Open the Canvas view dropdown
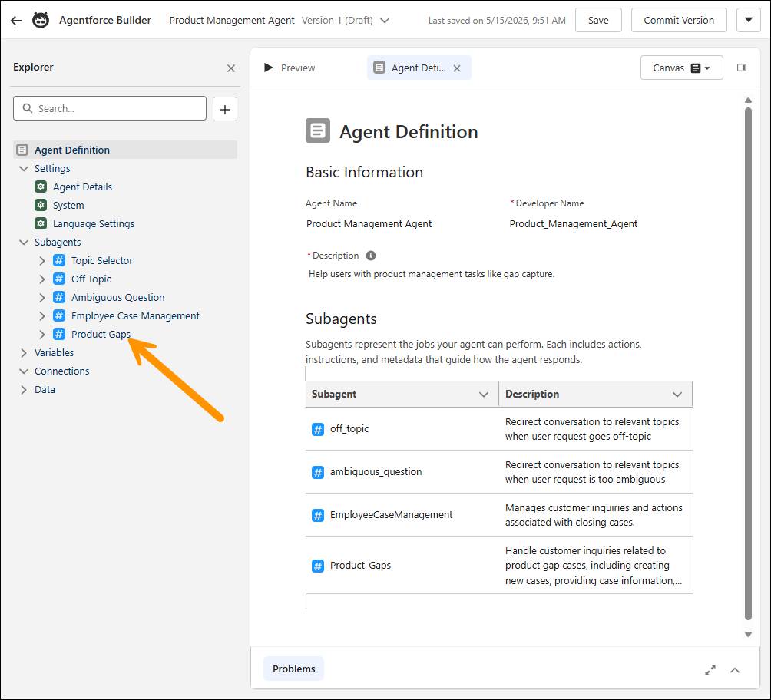This screenshot has height=700, width=771. pos(681,68)
